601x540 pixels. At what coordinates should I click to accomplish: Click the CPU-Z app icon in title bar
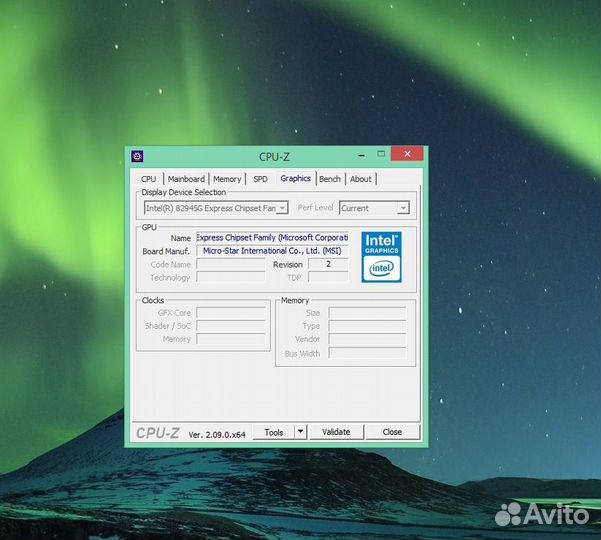tap(138, 156)
